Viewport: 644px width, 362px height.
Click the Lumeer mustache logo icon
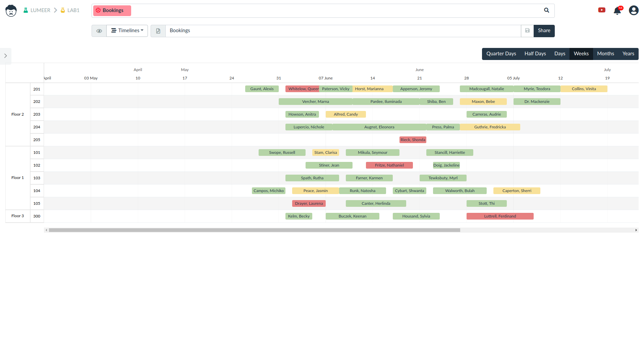tap(11, 11)
